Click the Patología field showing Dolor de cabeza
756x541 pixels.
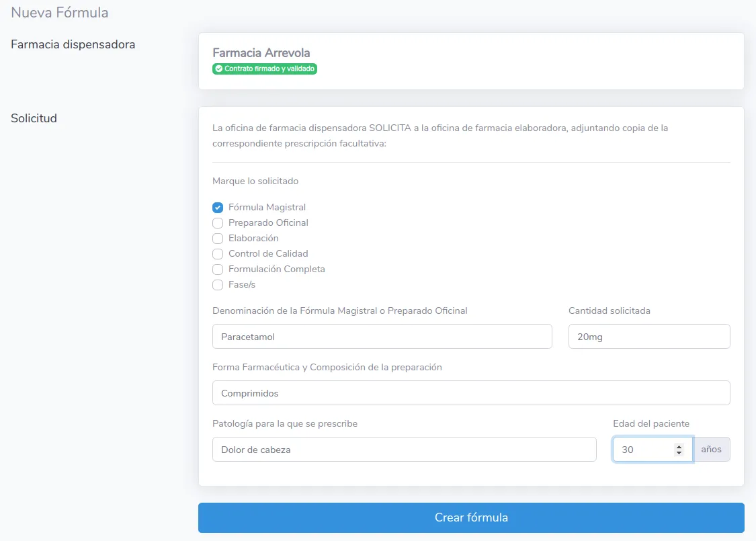[404, 450]
